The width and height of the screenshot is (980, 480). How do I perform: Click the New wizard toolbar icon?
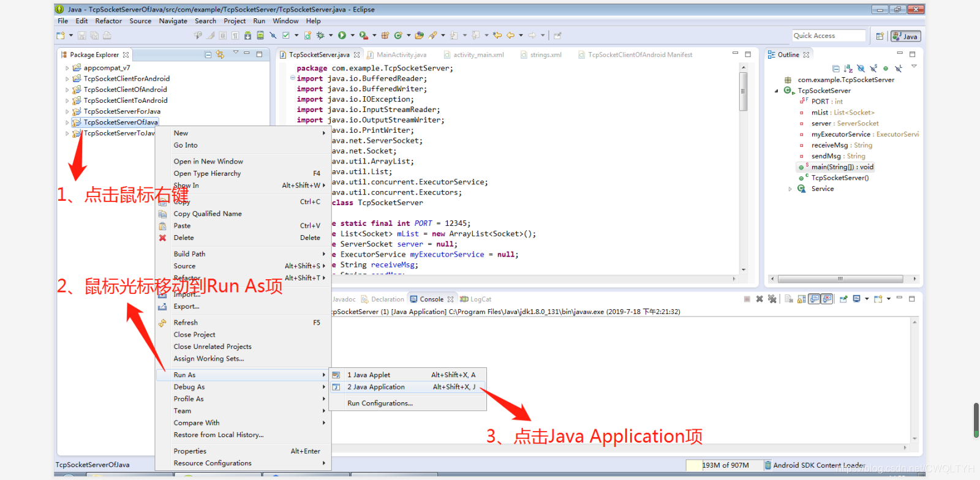(x=61, y=36)
